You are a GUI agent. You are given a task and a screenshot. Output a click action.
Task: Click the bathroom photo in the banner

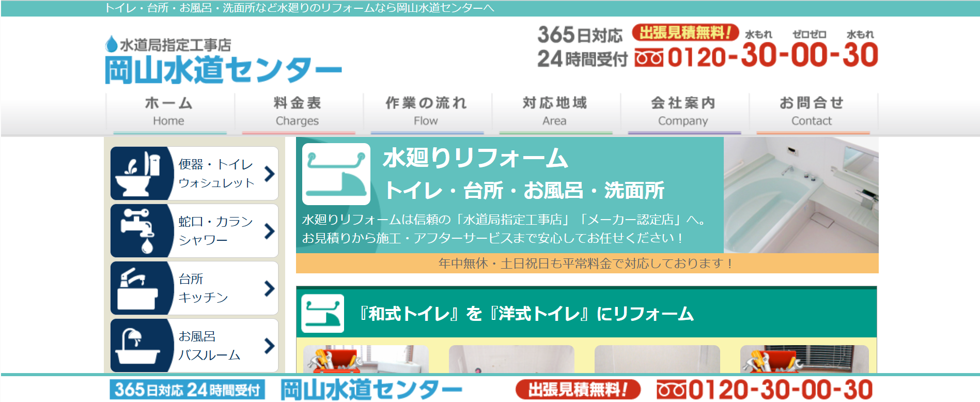click(801, 195)
